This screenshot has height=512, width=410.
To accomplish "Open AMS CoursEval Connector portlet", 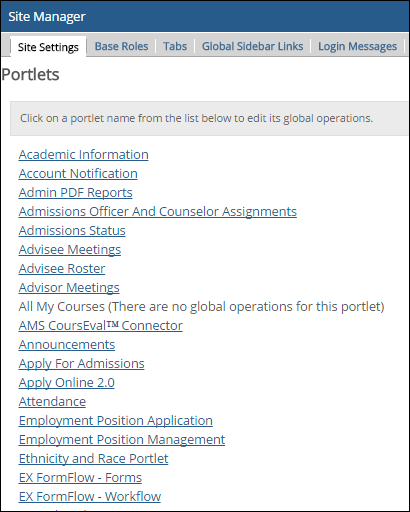I will pos(101,326).
